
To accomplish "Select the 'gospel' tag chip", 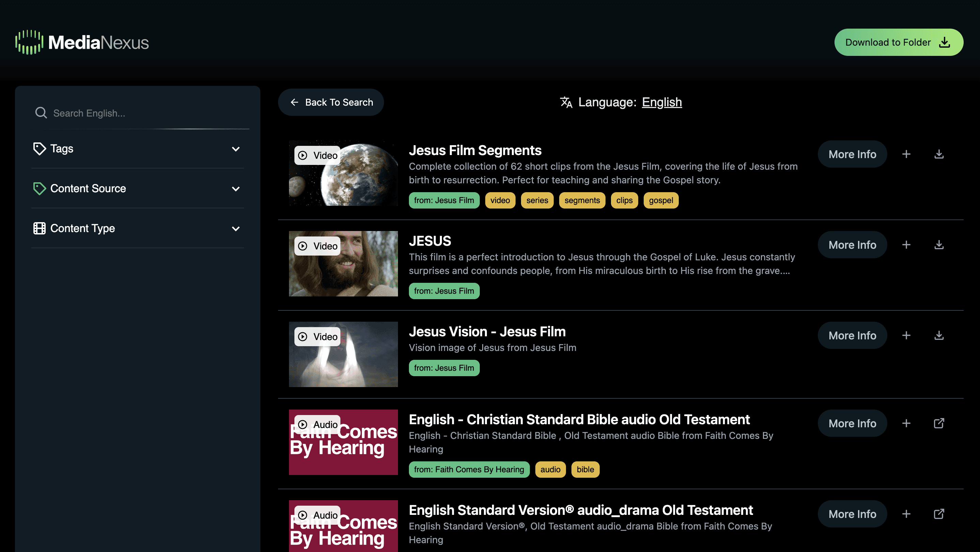I will [x=660, y=200].
